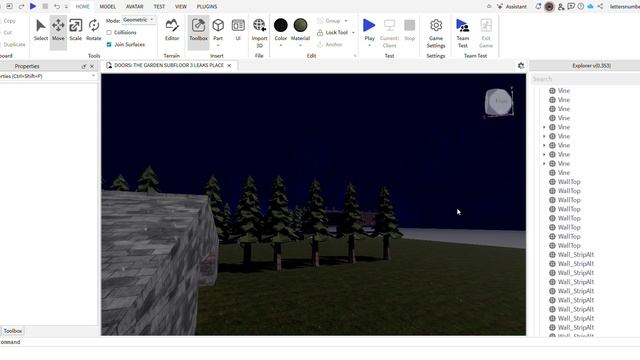Viewport: 640px width, 360px height.
Task: Click the small play icon in quick access bar
Action: (x=33, y=7)
